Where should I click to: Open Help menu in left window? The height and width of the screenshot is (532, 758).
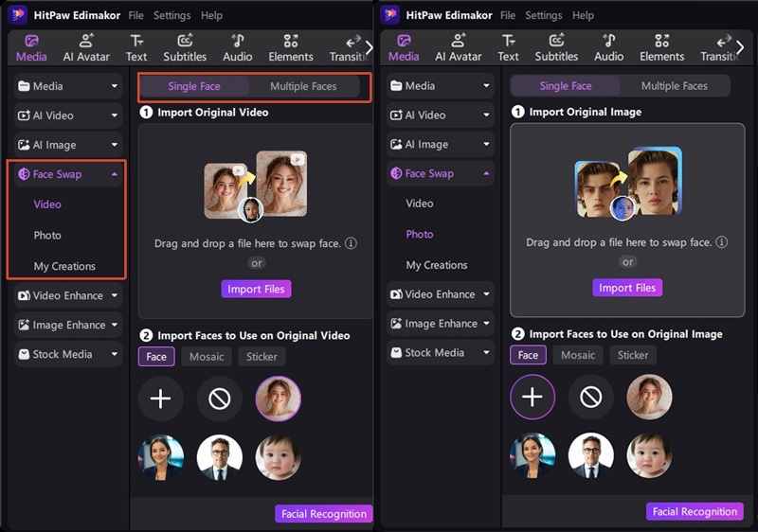[211, 15]
